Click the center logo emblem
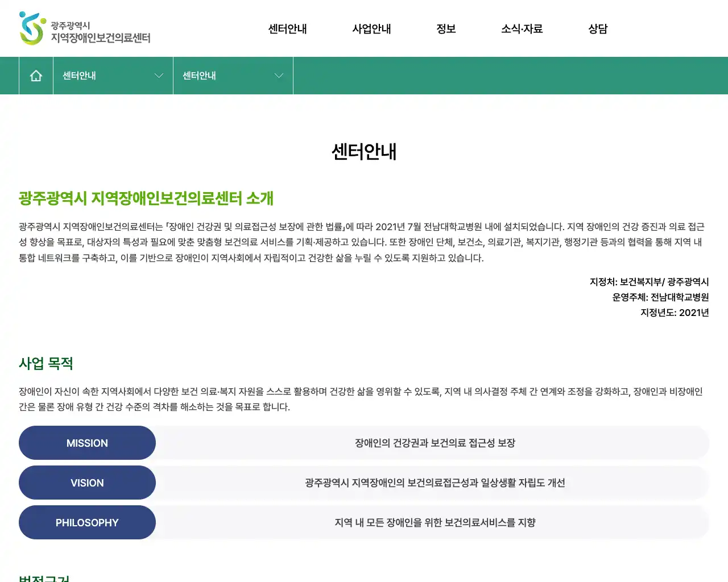 pos(32,28)
